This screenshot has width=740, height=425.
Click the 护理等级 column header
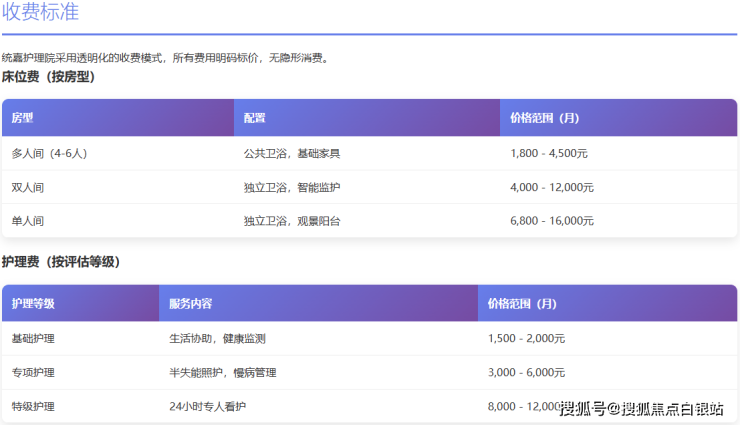[33, 304]
